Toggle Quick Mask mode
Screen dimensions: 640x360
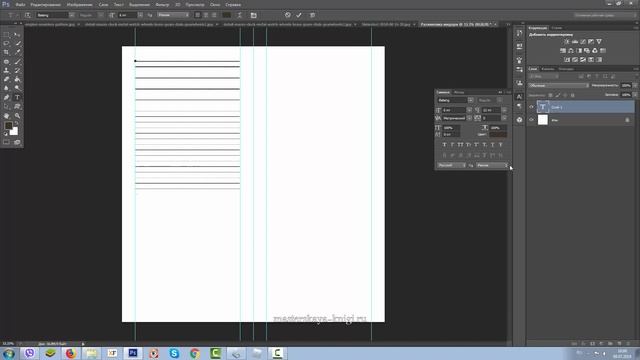pyautogui.click(x=6, y=142)
